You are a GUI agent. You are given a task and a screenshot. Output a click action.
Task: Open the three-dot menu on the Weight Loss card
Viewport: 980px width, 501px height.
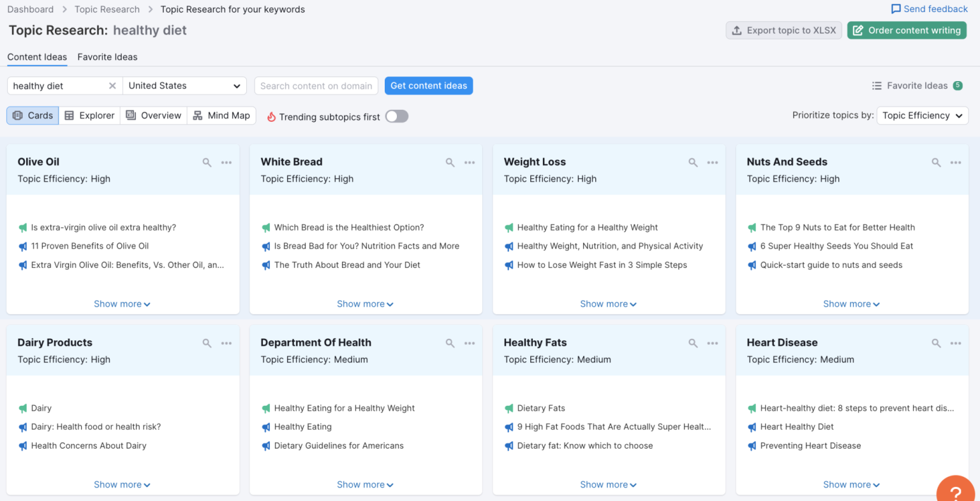pos(713,162)
